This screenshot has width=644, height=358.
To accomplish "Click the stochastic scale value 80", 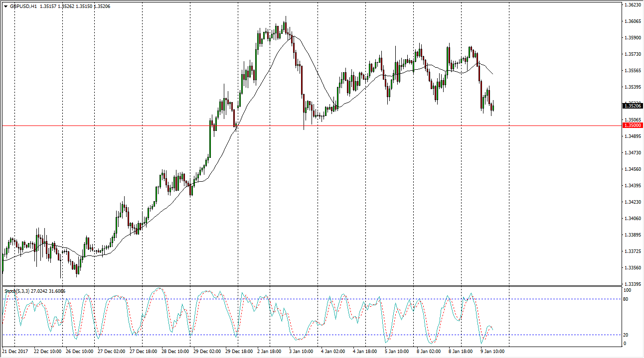I will (x=627, y=299).
